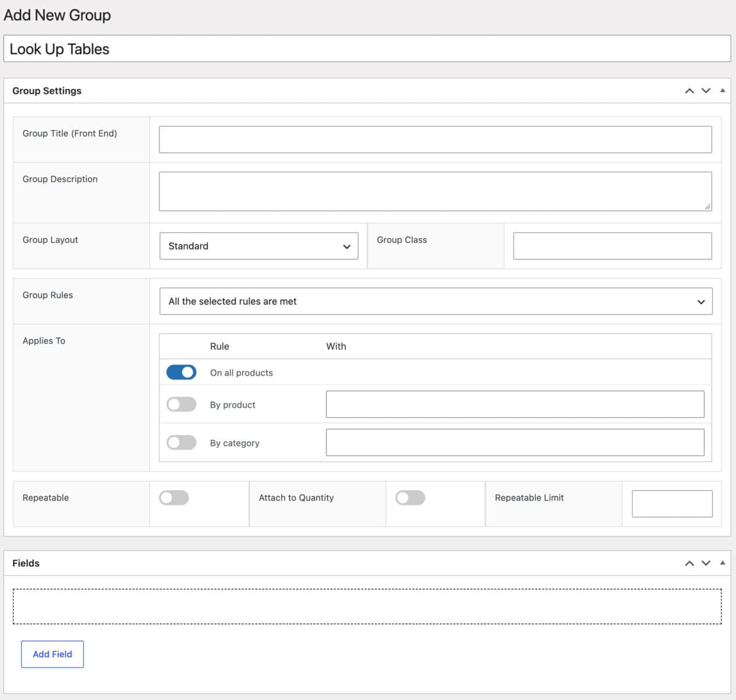Focus the Repeatable Limit input box
This screenshot has width=736, height=700.
[x=672, y=503]
